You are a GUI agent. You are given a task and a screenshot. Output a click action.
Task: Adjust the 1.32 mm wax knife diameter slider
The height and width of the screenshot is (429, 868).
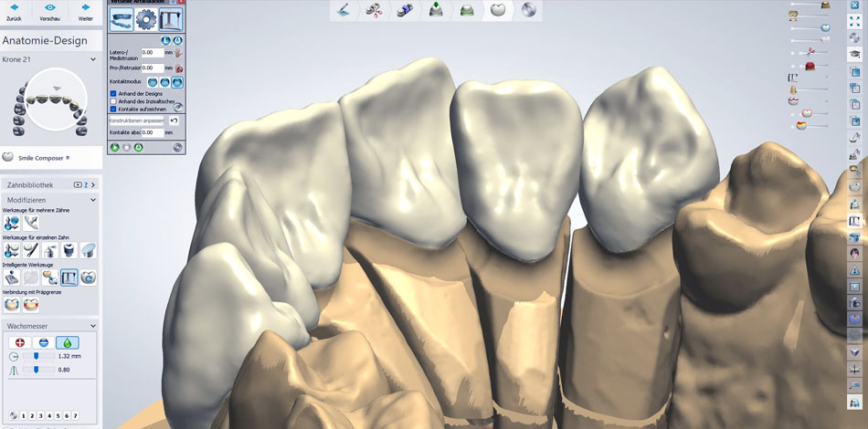pos(37,356)
